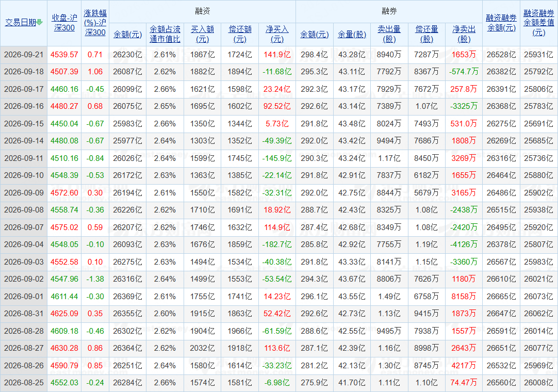
Task: Click the 余额占流通市值比 header link
Action: pos(165,34)
